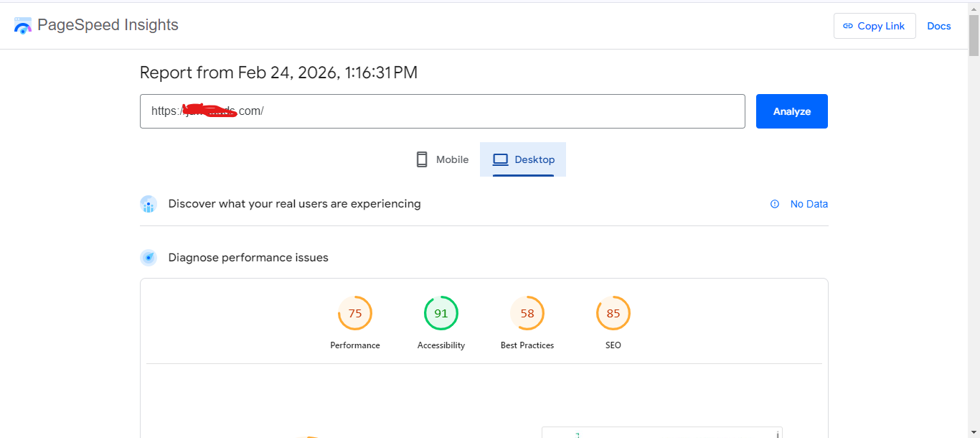Click the real users experience icon
This screenshot has width=980, height=438.
[x=149, y=205]
